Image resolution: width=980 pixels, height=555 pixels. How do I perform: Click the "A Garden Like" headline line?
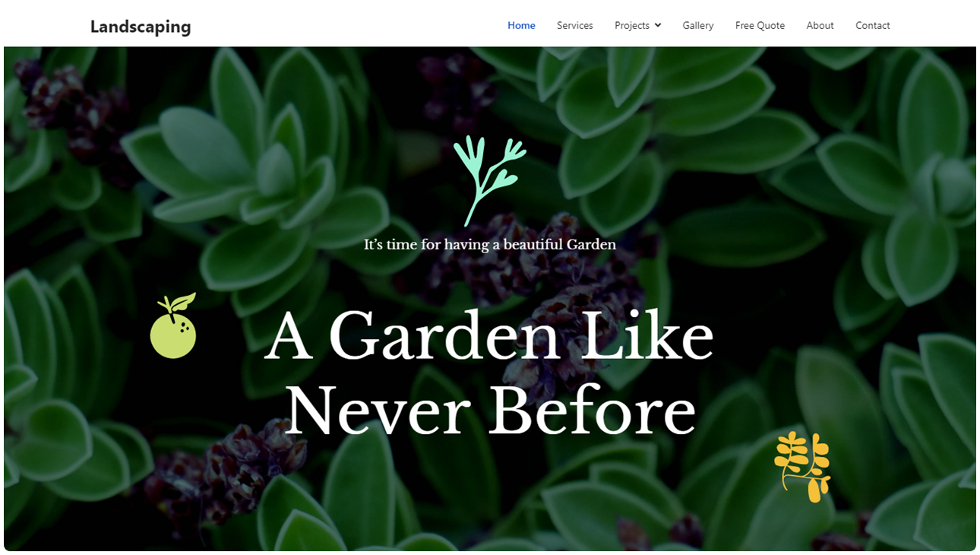click(x=489, y=336)
